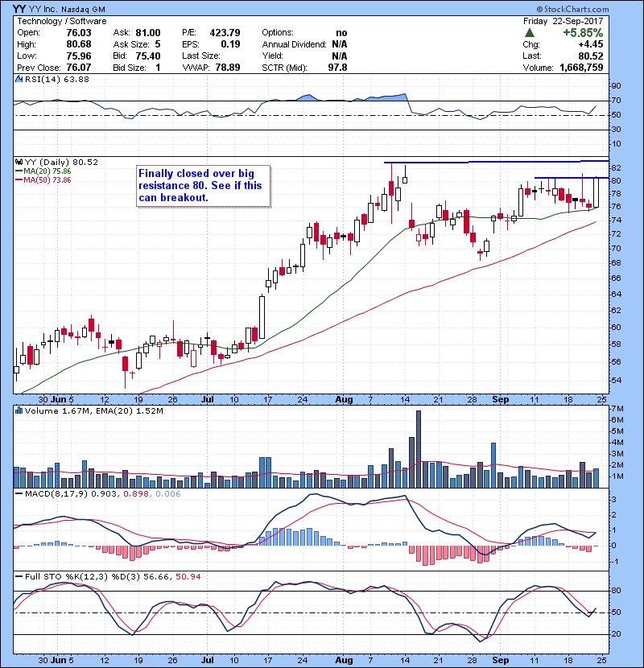Click the 'YY (Daily) 80.52' chart title
644x668 pixels.
click(61, 162)
